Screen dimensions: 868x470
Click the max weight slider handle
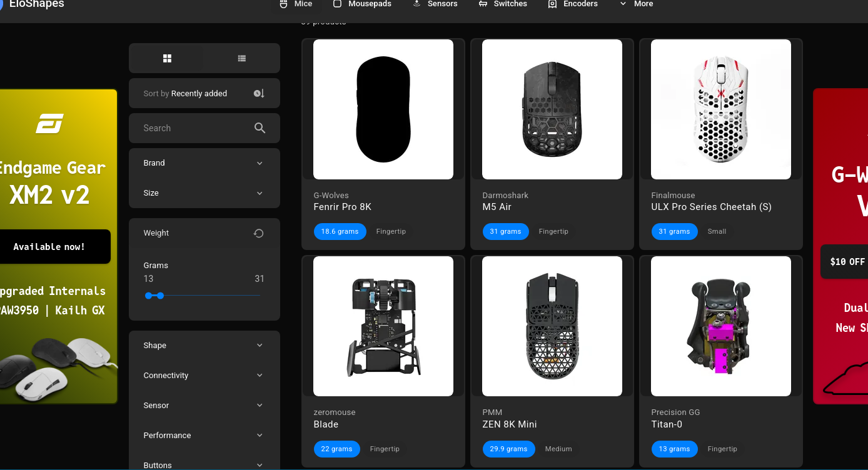161,296
